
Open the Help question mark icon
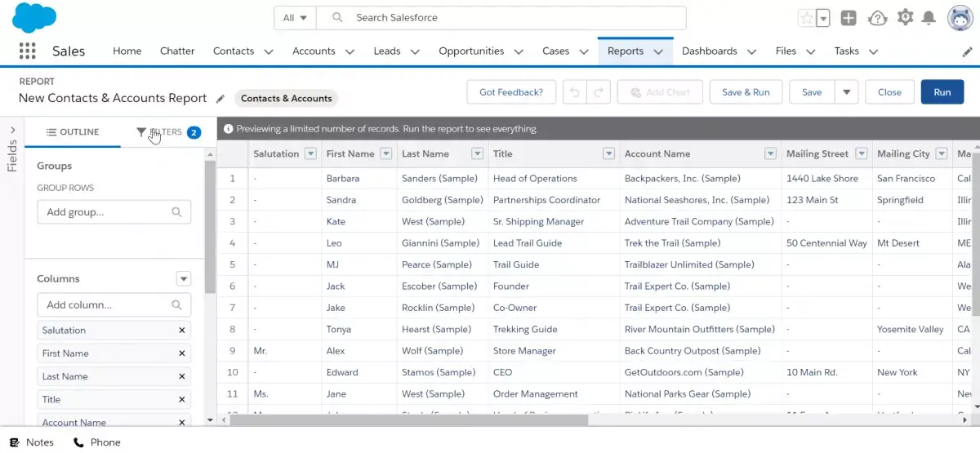click(x=877, y=18)
